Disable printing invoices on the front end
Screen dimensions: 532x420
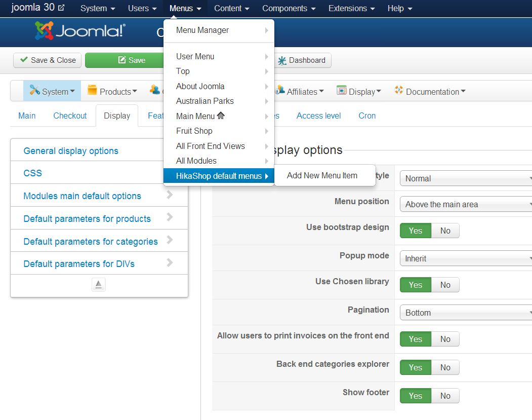(x=445, y=339)
